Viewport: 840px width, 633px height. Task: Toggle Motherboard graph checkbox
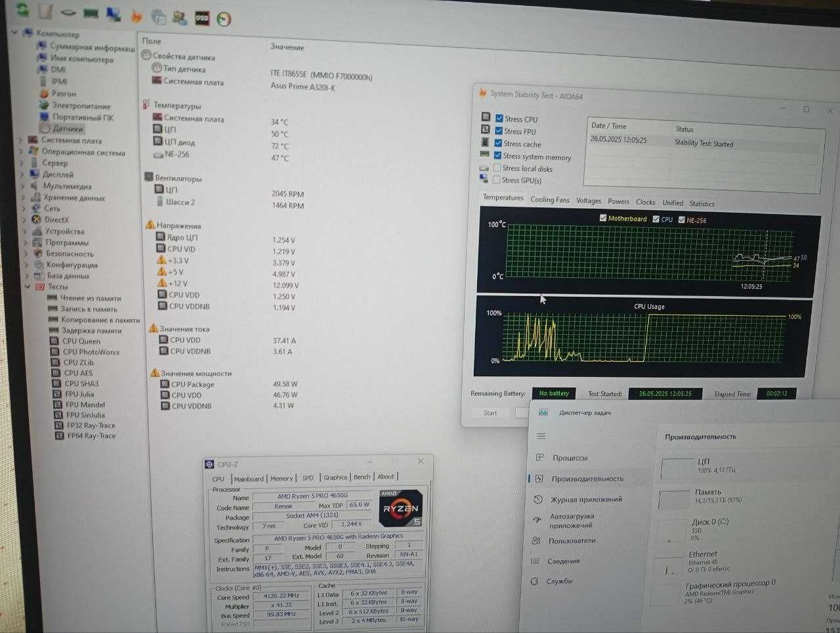pos(603,218)
